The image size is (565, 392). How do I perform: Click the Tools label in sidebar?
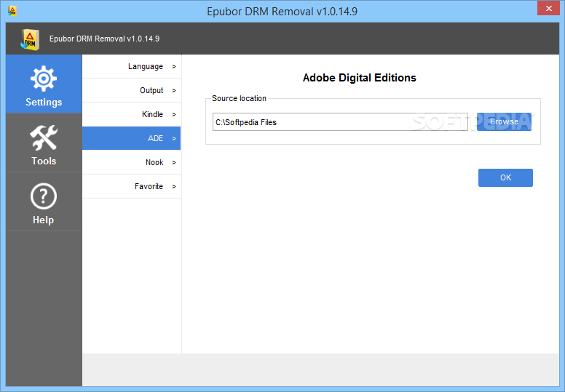pyautogui.click(x=44, y=161)
